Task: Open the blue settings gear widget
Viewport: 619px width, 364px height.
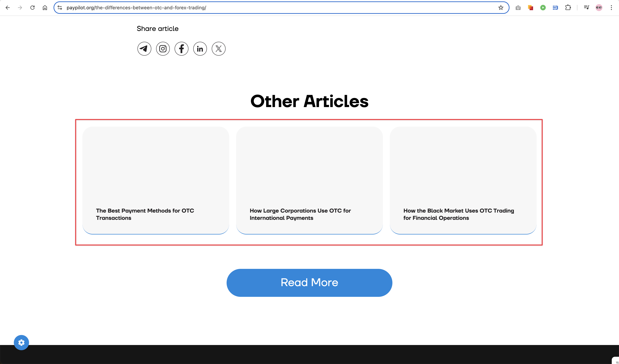Action: click(x=21, y=342)
